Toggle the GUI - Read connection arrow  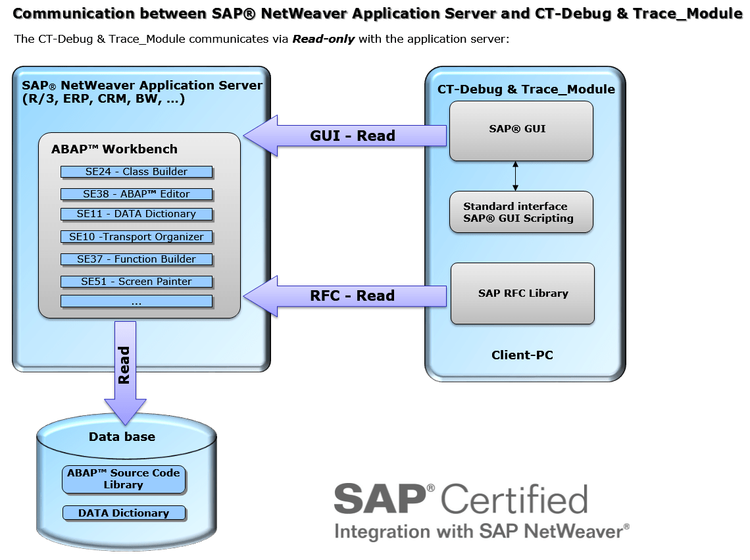click(345, 136)
